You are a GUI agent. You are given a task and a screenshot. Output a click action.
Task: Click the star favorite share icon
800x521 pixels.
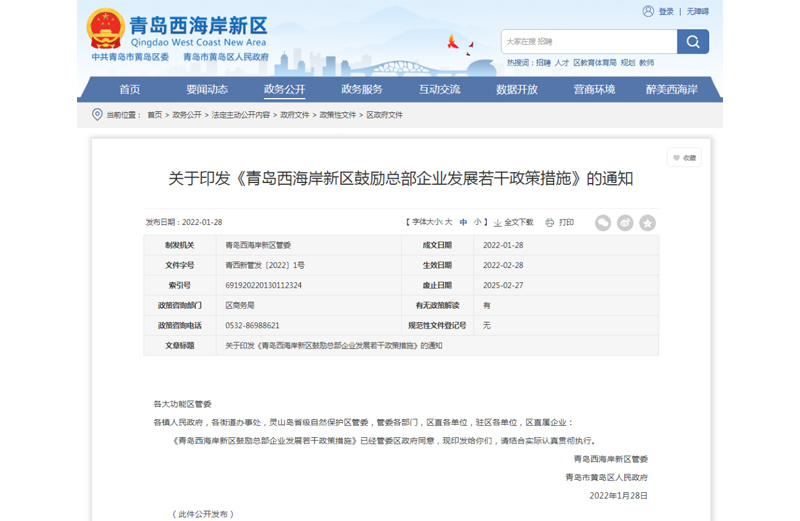[x=647, y=223]
